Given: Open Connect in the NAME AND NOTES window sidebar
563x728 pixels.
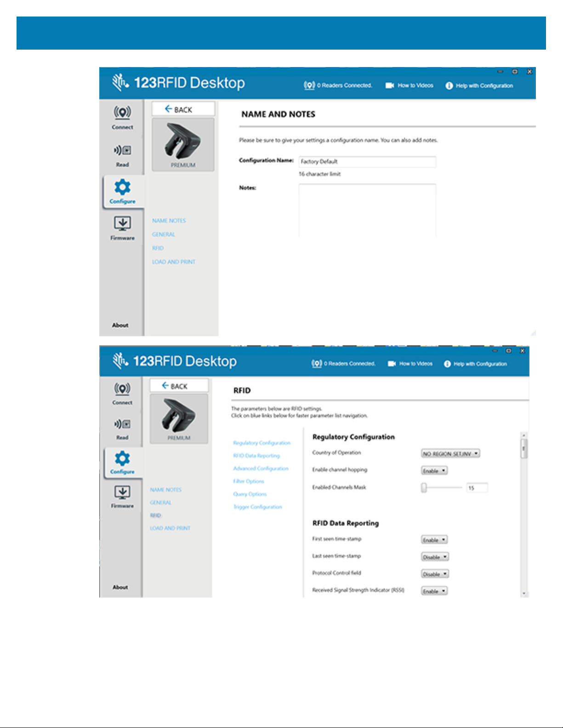Looking at the screenshot, I should 122,117.
